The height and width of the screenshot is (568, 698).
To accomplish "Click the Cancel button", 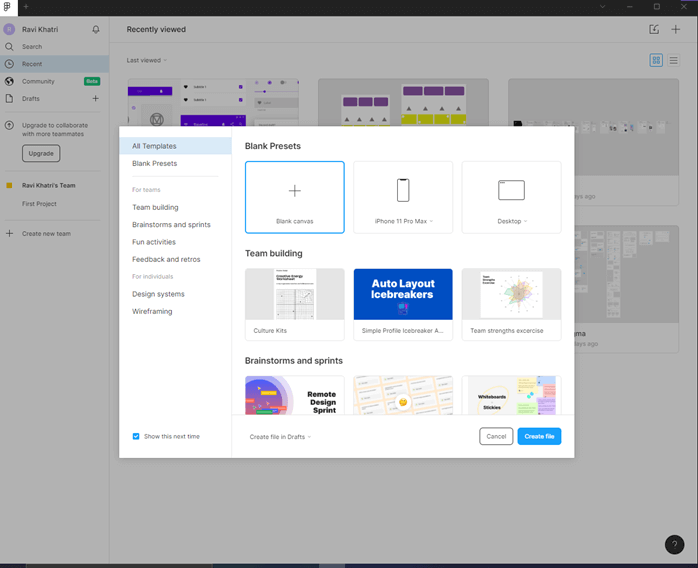I will click(496, 436).
